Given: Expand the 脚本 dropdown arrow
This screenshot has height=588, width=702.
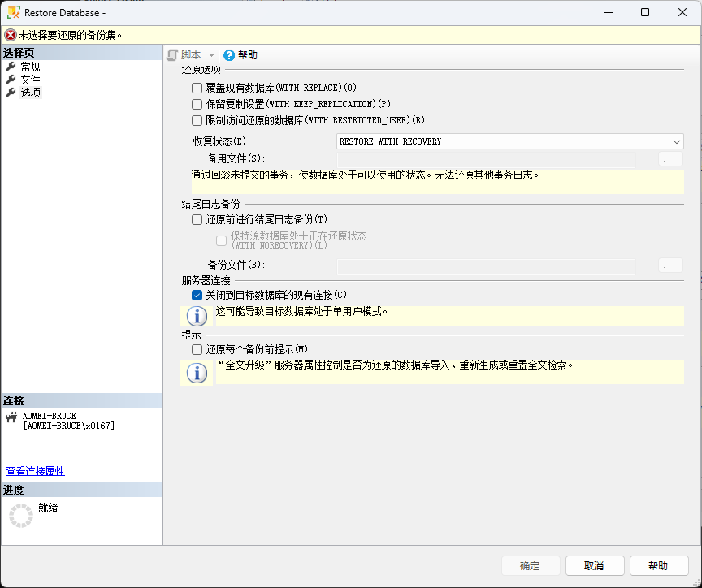Looking at the screenshot, I should pos(212,55).
